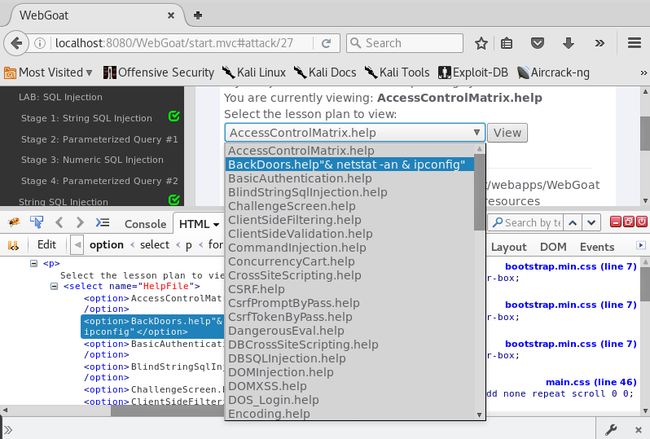
Task: Go back in Firebug panel history
Action: (x=59, y=223)
